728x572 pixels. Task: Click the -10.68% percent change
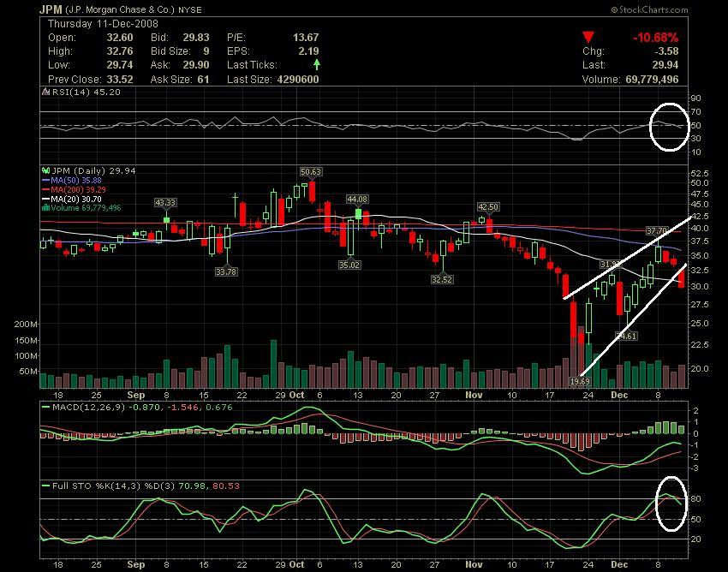click(x=655, y=38)
